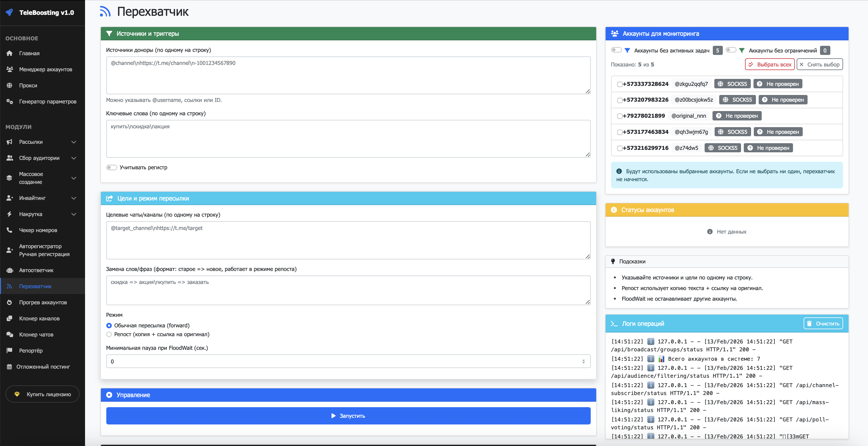
Task: Click the TeleBoosting rocket logo icon
Action: click(9, 12)
